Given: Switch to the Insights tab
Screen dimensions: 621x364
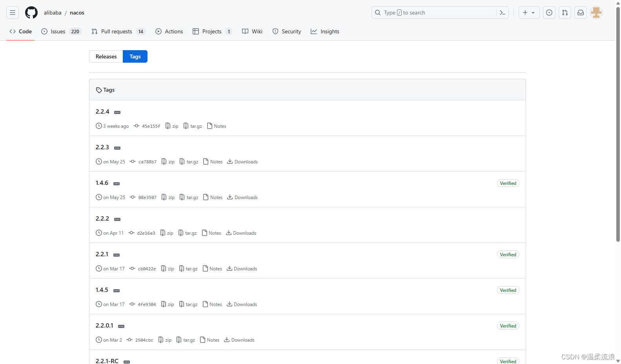Looking at the screenshot, I should click(x=325, y=31).
